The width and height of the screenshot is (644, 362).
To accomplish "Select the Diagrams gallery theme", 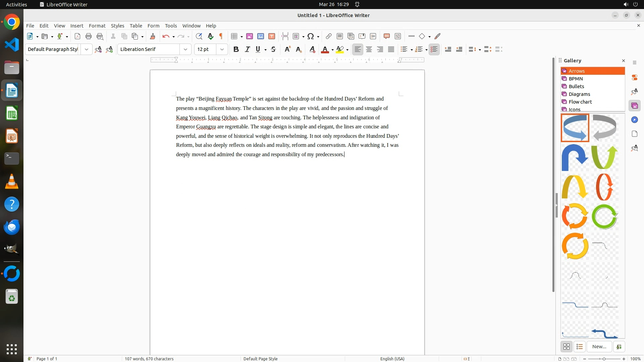I will (x=579, y=94).
